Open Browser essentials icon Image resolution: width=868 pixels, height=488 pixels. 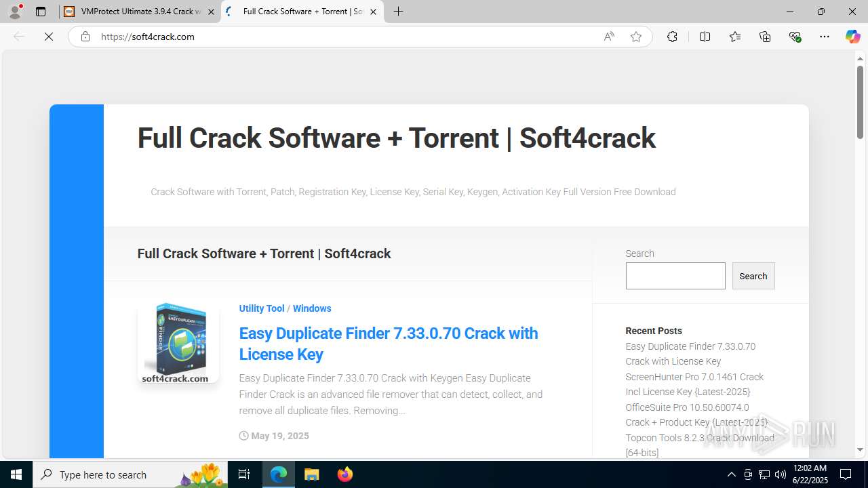795,37
